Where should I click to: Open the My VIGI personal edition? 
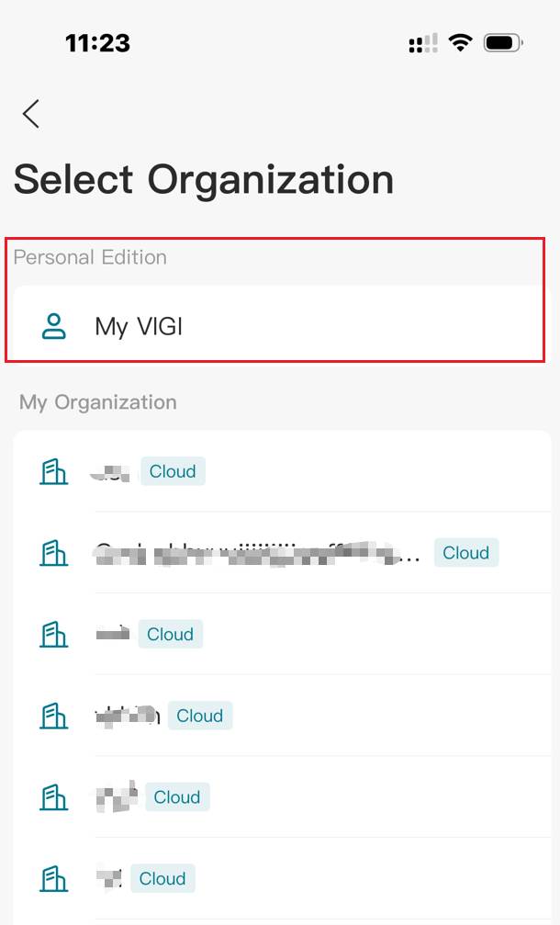pyautogui.click(x=138, y=324)
